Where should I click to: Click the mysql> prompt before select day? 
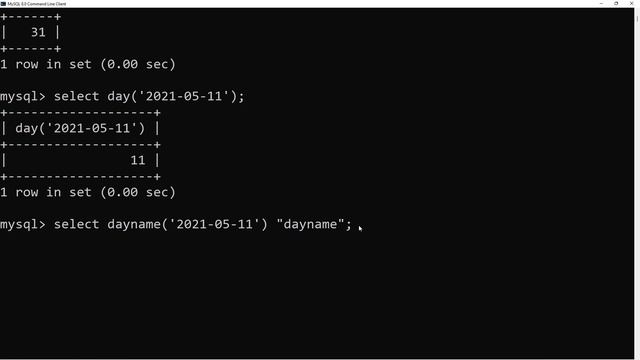[x=23, y=97]
